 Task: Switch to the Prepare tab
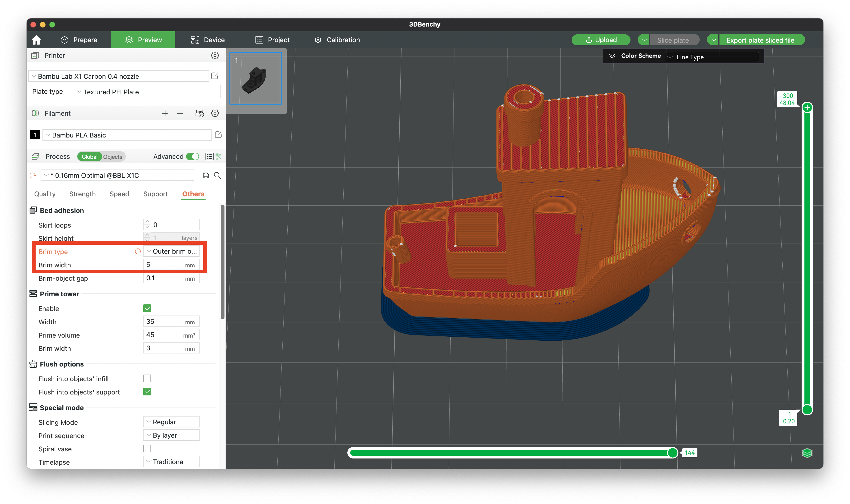click(x=79, y=40)
